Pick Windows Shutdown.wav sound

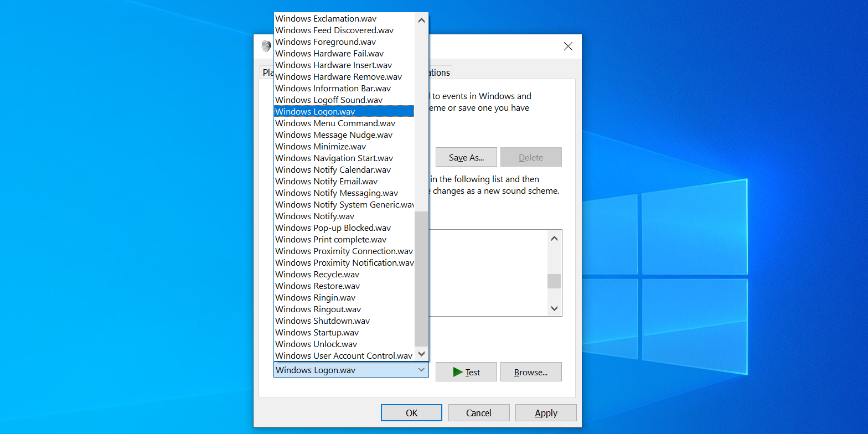(x=344, y=321)
